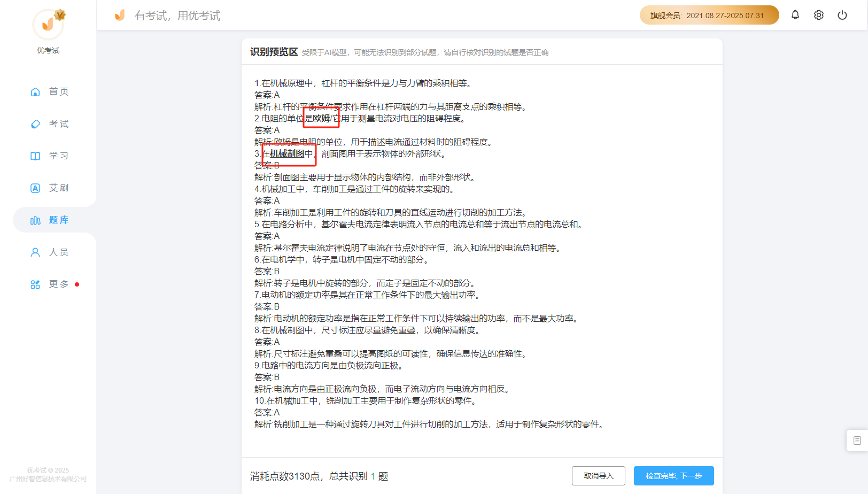This screenshot has height=494, width=868.
Task: Click question 8 about 尺寸标注
Action: (368, 330)
